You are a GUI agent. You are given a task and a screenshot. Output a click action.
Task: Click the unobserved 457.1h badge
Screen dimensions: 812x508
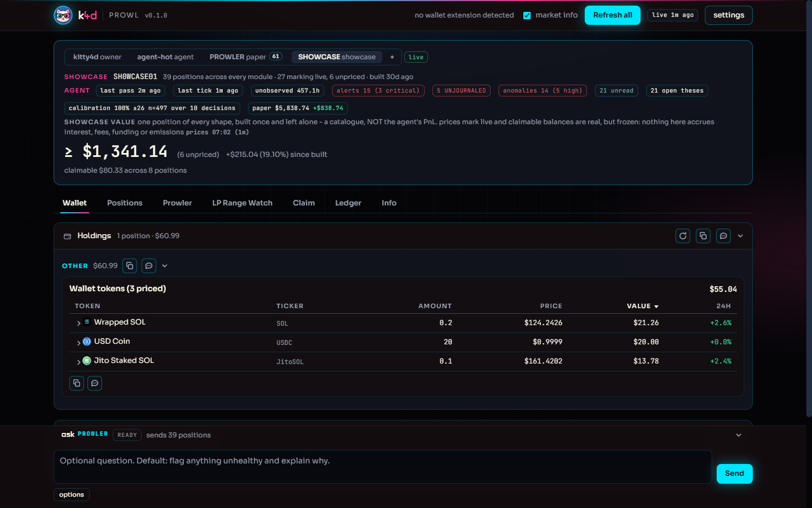pos(288,91)
